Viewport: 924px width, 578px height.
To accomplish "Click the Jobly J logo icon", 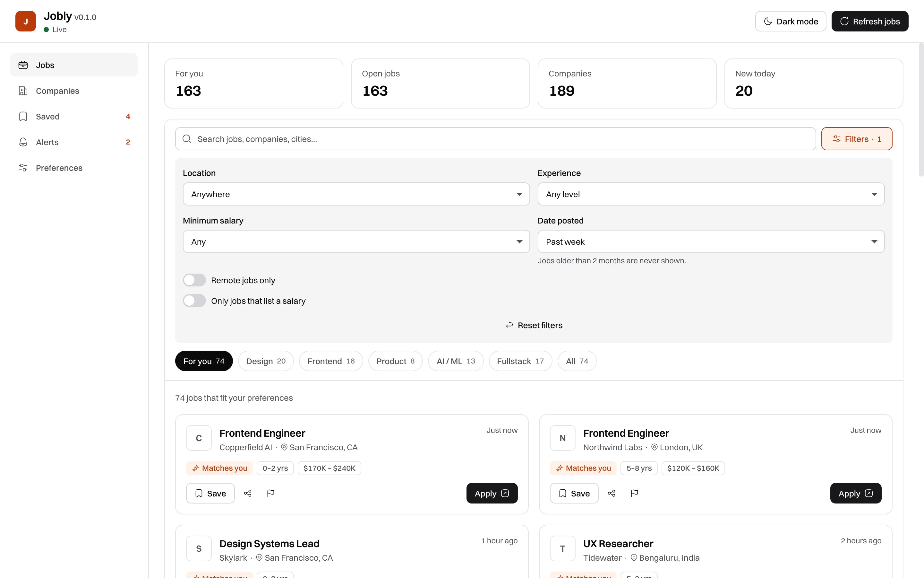I will pyautogui.click(x=26, y=21).
